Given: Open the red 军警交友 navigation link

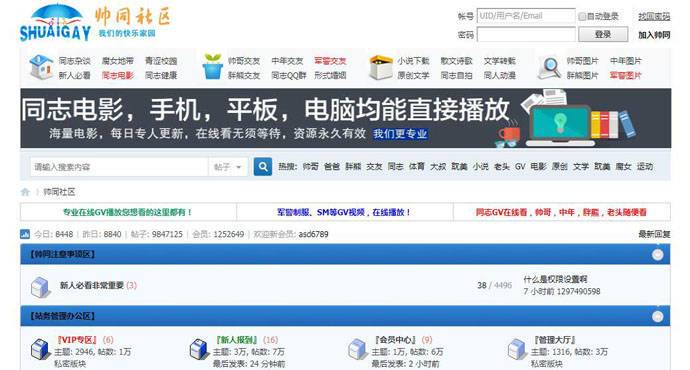Looking at the screenshot, I should 330,61.
